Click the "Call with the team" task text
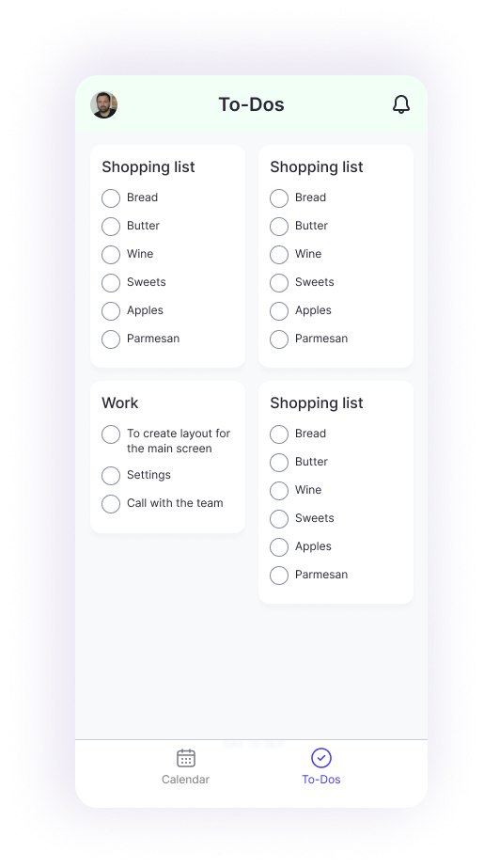484x868 pixels. 175,503
